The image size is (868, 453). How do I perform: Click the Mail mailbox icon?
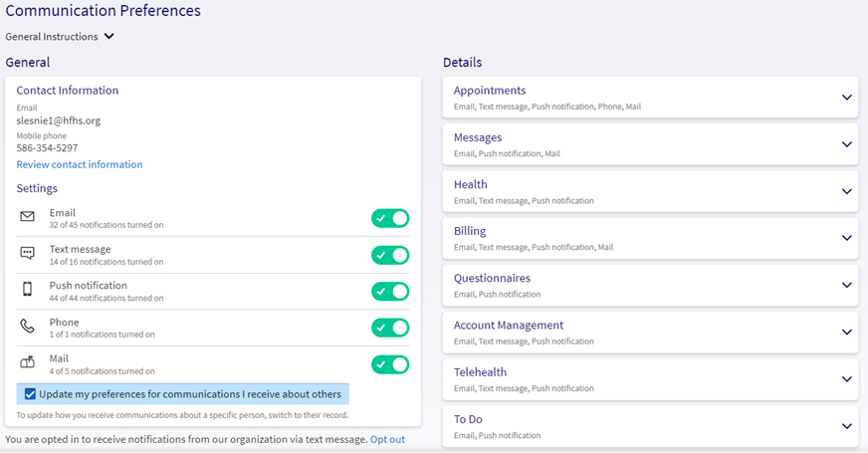(28, 362)
